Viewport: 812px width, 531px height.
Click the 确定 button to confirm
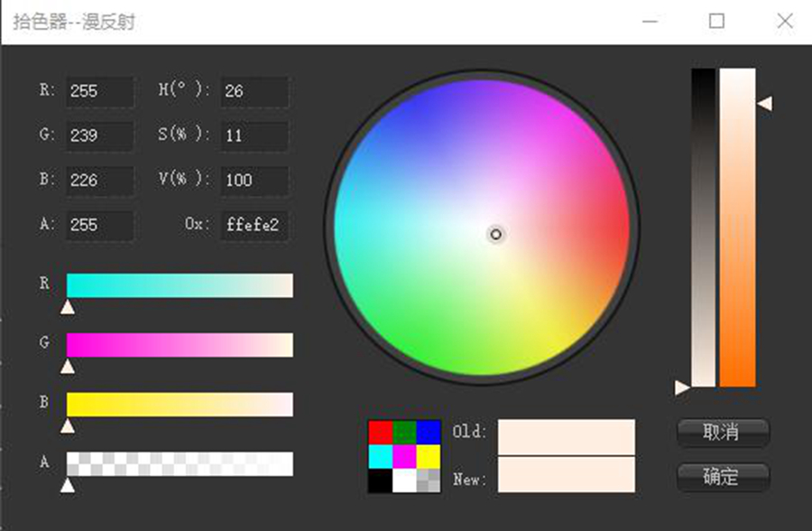723,477
